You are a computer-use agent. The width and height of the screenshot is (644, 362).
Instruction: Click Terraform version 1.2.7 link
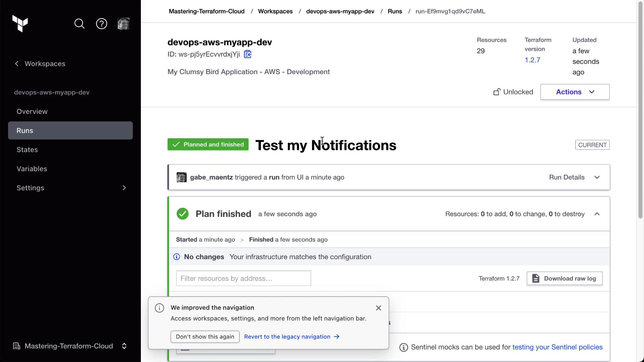click(x=532, y=60)
